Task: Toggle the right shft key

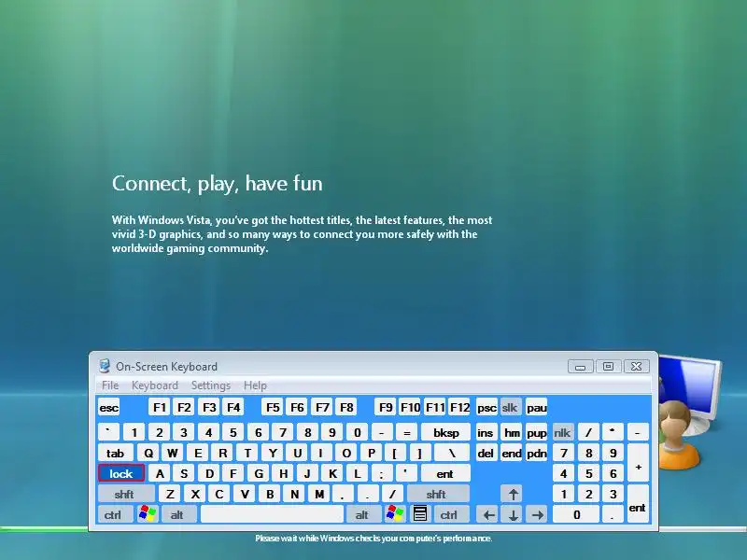Action: [x=438, y=494]
